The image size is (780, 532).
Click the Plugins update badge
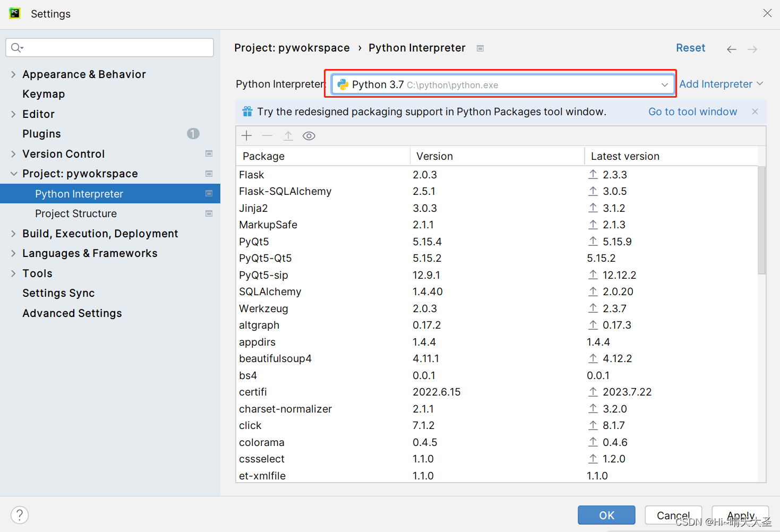193,134
